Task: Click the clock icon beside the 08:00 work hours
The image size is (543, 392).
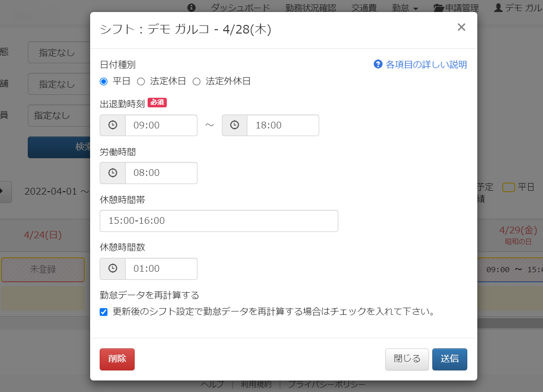Action: 113,173
